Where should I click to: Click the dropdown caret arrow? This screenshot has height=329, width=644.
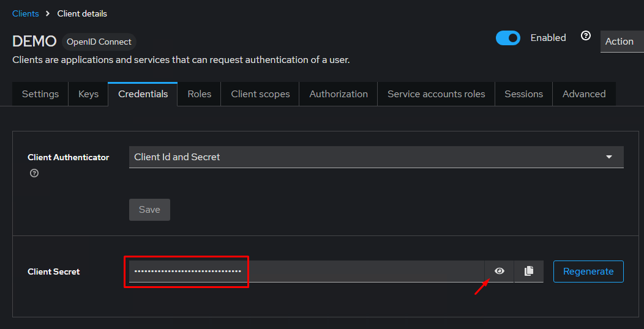coord(609,157)
